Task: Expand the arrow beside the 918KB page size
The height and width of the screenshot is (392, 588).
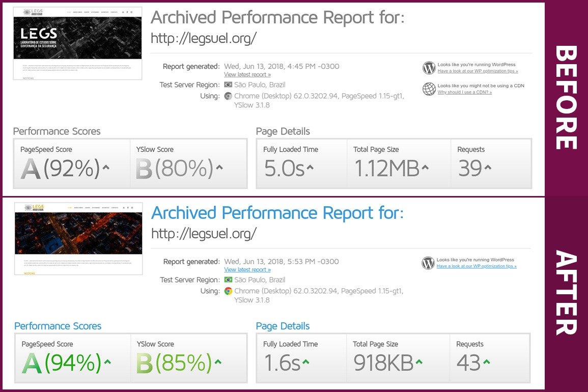Action: (418, 362)
